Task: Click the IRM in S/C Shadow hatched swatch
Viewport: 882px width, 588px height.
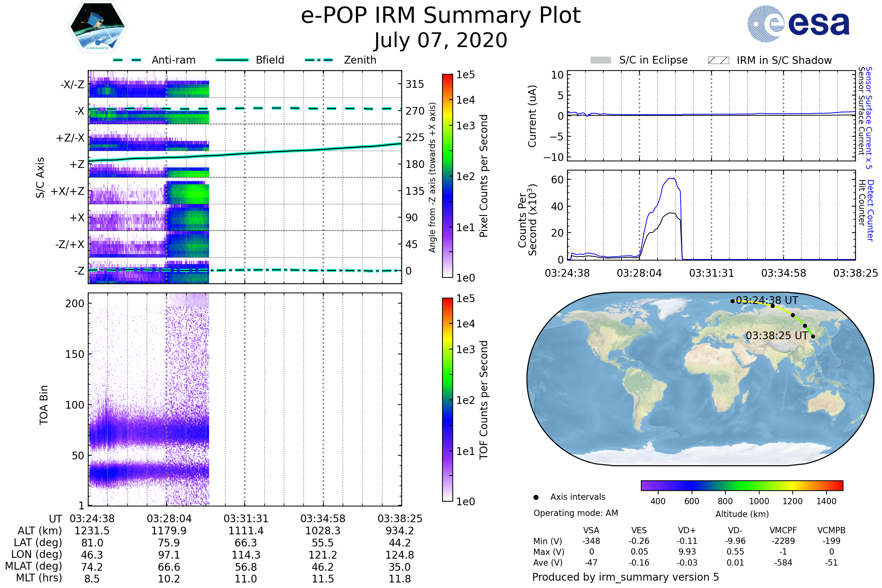Action: point(718,60)
